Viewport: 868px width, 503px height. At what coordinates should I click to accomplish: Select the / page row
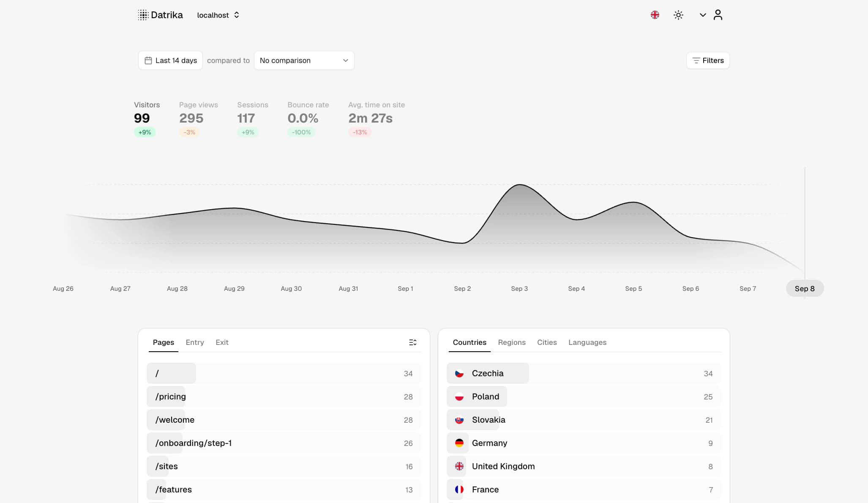pyautogui.click(x=284, y=373)
